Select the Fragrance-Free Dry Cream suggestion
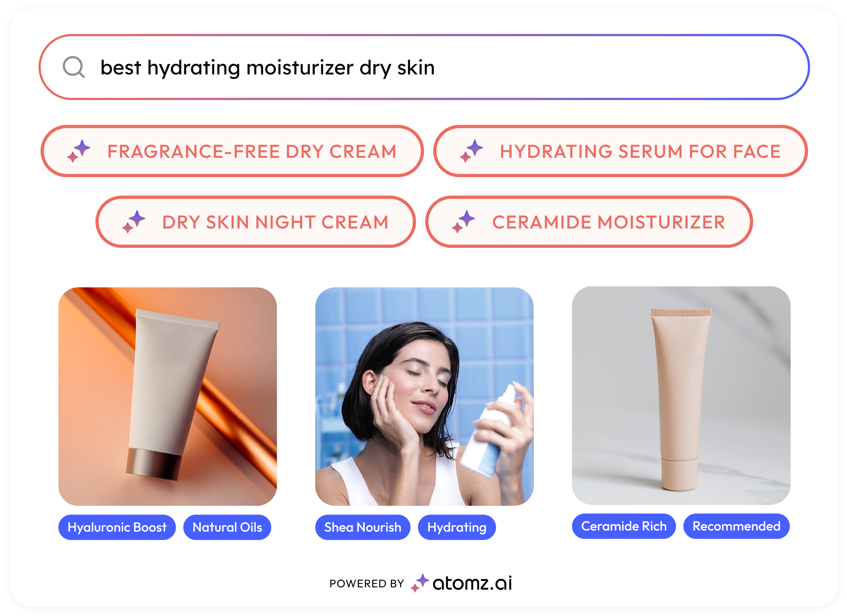The image size is (847, 616). (232, 151)
